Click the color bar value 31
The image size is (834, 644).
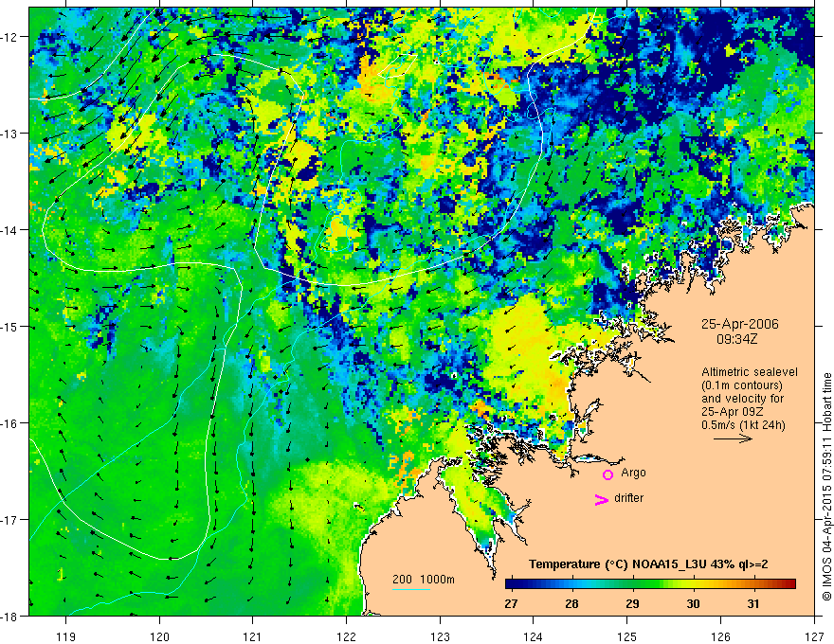(753, 603)
